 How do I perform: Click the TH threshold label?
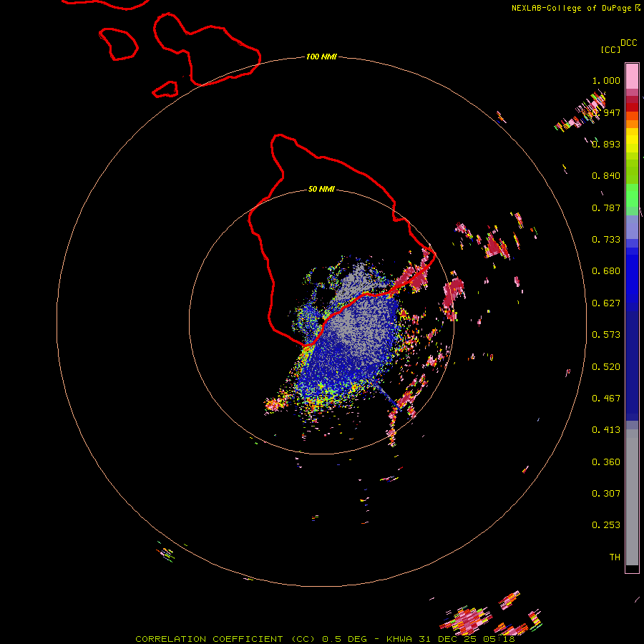(615, 557)
